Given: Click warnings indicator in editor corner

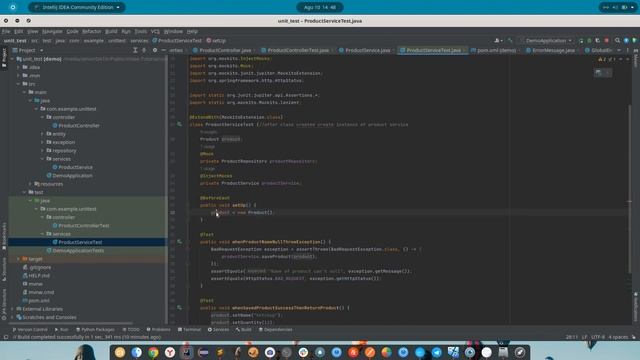Looking at the screenshot, I should click(607, 59).
